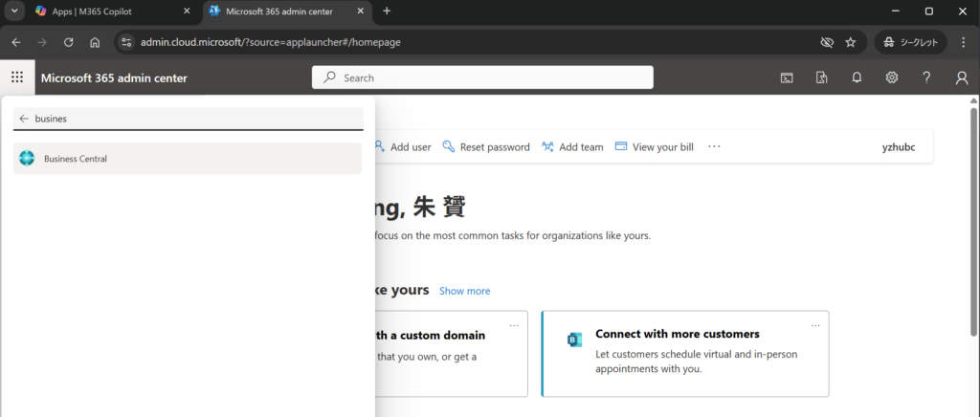Open the account profile icon

[962, 77]
